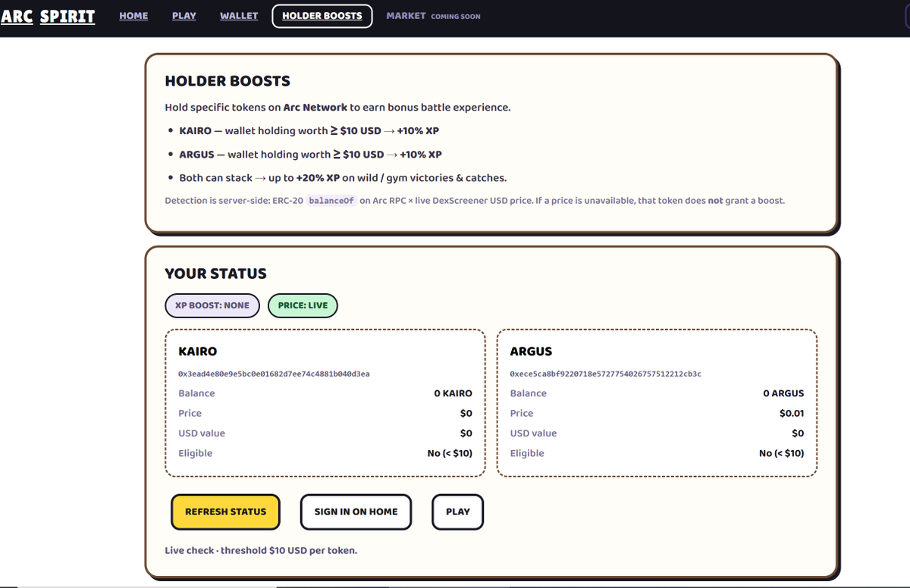
Task: Click ARGUS eligible value No (< $10)
Action: point(782,453)
